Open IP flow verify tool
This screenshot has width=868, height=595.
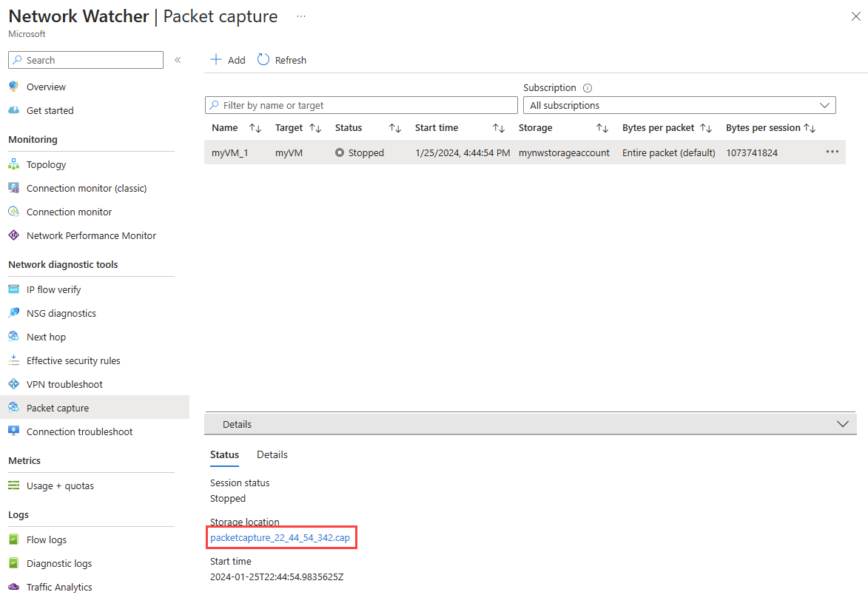pos(53,289)
